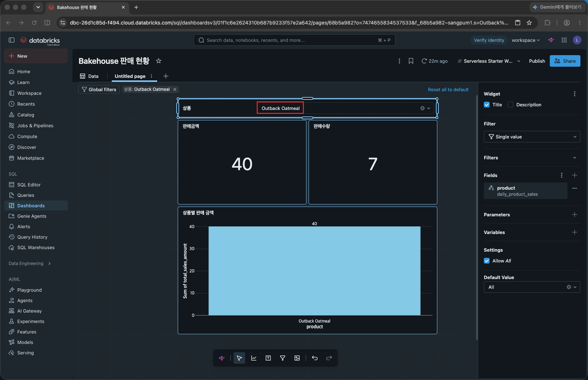Add a text box widget
Image resolution: width=588 pixels, height=380 pixels.
[x=268, y=358]
